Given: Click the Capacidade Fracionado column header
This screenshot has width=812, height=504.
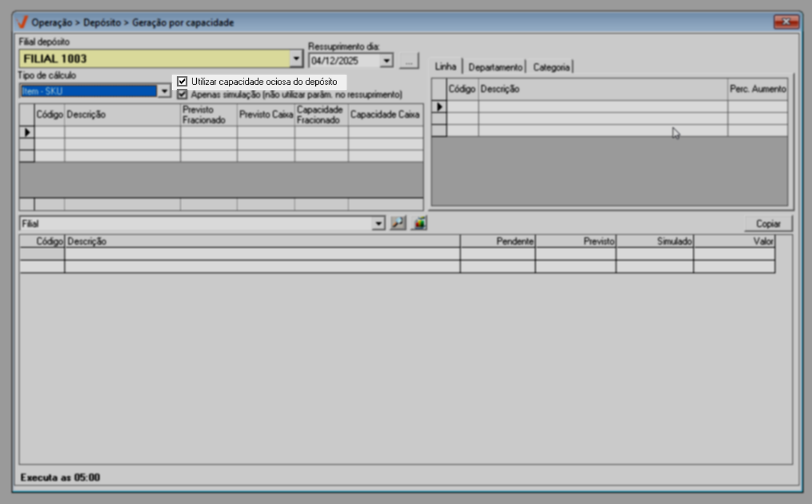Looking at the screenshot, I should coord(322,115).
